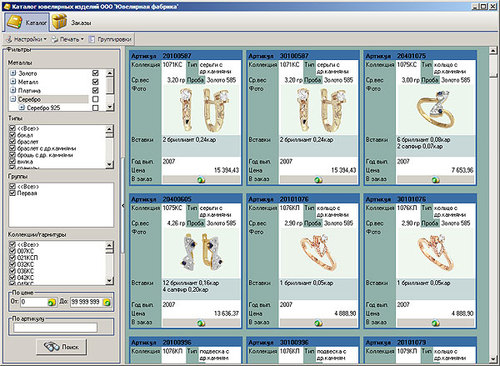This screenshot has width=500, height=366.
Task: Click the ring photo of article 20401075
Action: 435,109
